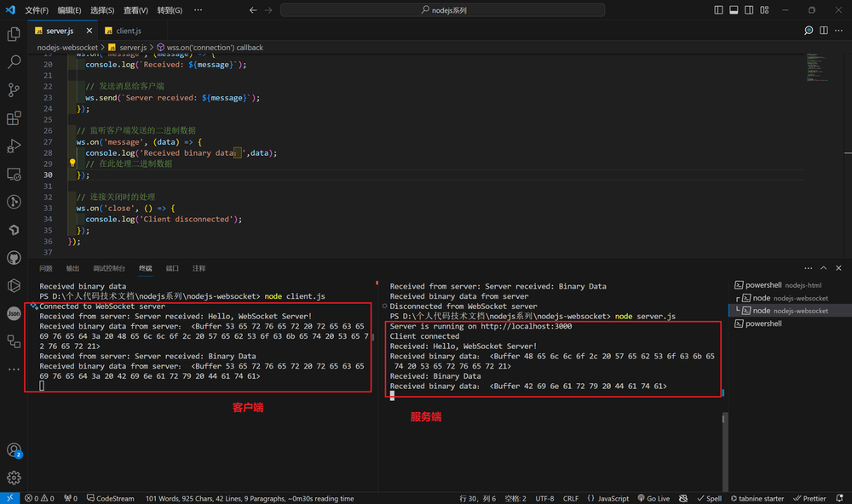Open the 查看(V) menu
Image resolution: width=852 pixels, height=504 pixels.
(138, 9)
